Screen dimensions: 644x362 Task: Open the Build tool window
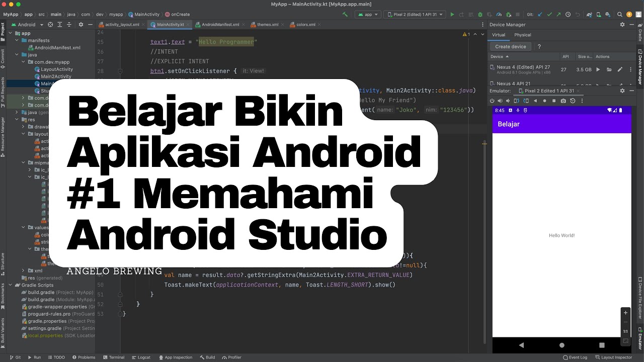[207, 357]
